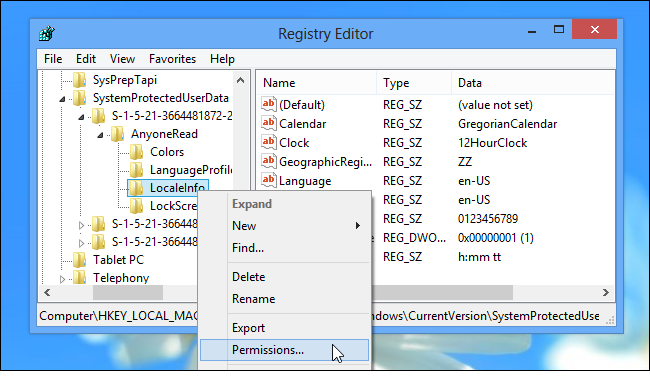650x376 pixels.
Task: Click the Language value ab icon
Action: coord(269,180)
